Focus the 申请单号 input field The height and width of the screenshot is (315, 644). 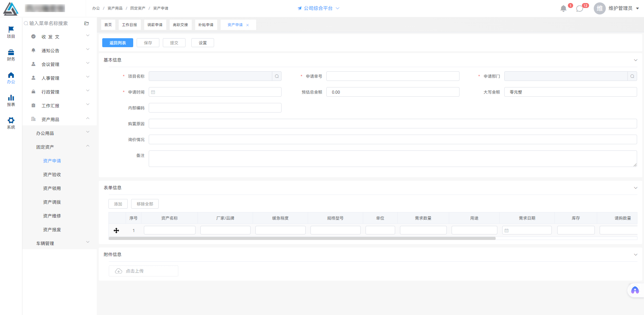tap(393, 76)
